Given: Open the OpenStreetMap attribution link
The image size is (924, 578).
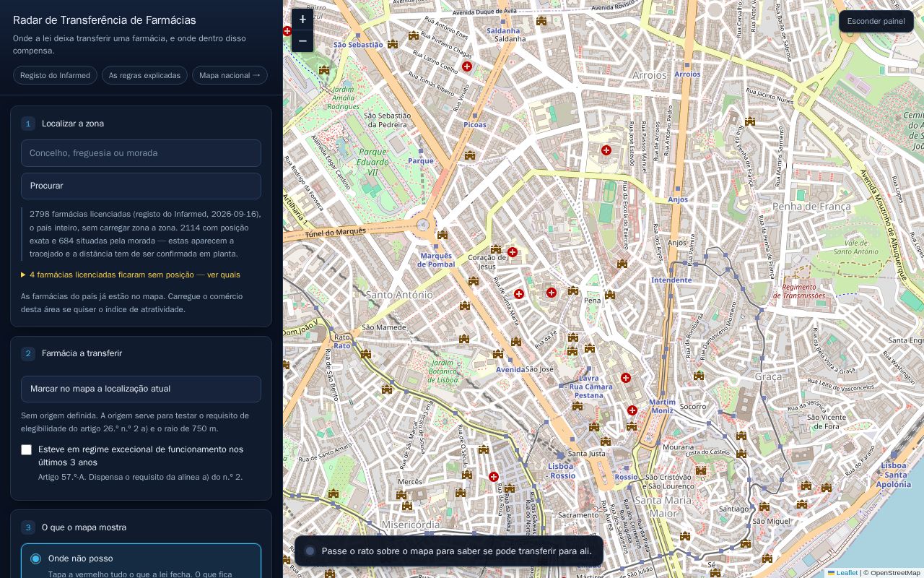Looking at the screenshot, I should tap(895, 573).
